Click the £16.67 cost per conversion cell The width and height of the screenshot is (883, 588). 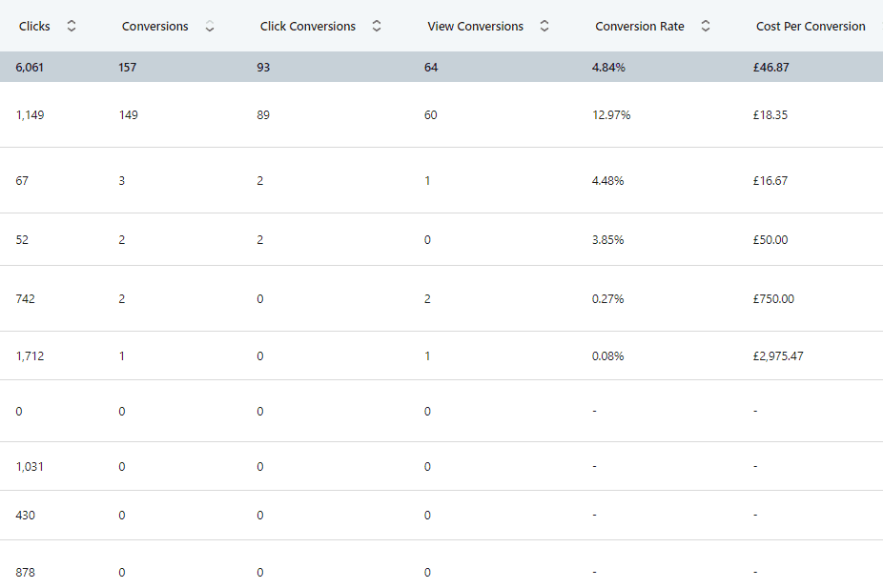click(770, 181)
